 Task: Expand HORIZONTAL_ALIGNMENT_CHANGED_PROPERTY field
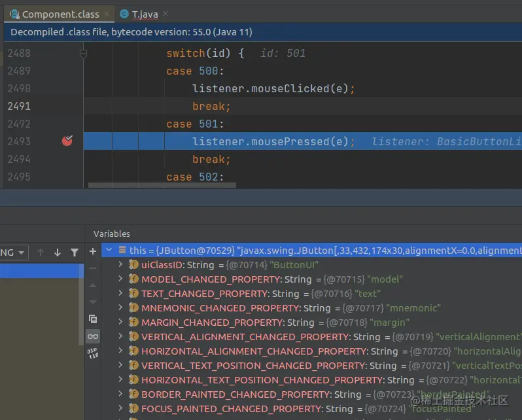[x=120, y=351]
